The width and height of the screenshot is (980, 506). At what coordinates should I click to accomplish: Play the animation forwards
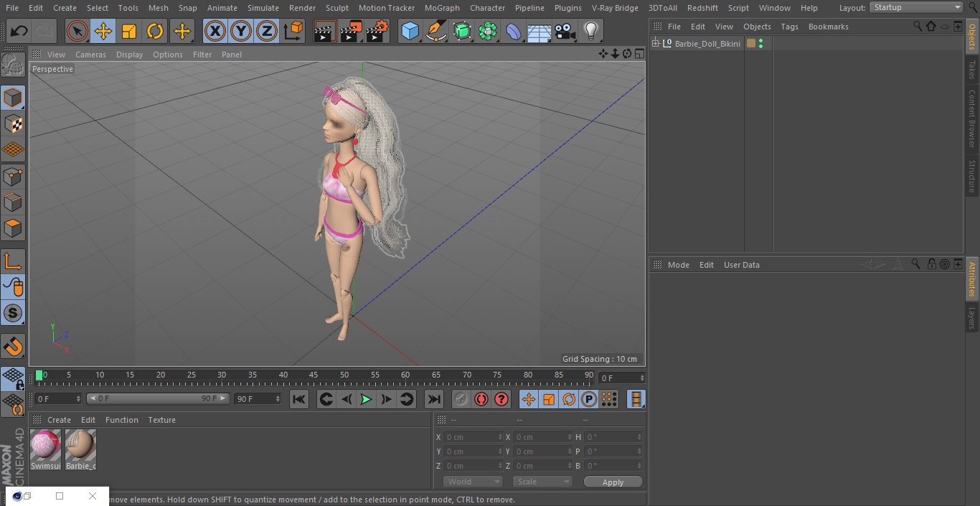pyautogui.click(x=366, y=400)
